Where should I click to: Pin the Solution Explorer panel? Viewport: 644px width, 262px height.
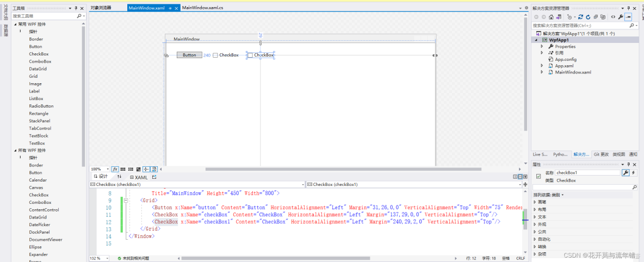point(628,8)
